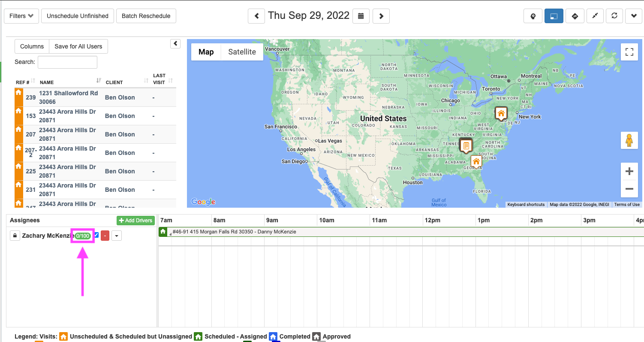
Task: Click the Batch Reschedule button
Action: coord(146,16)
